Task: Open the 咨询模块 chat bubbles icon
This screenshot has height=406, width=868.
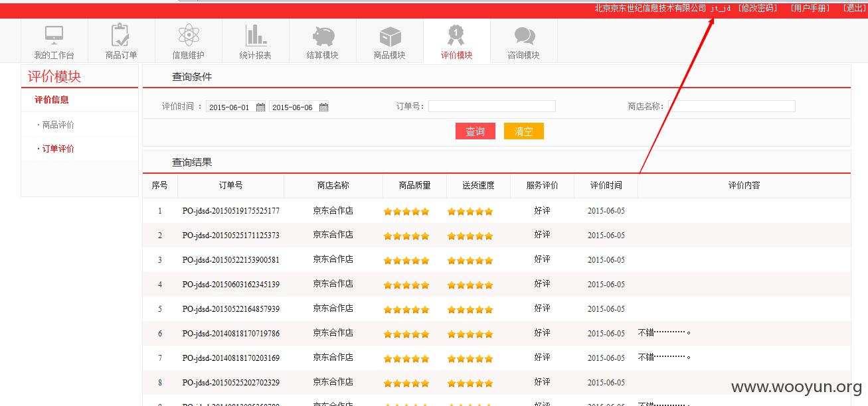Action: [524, 36]
